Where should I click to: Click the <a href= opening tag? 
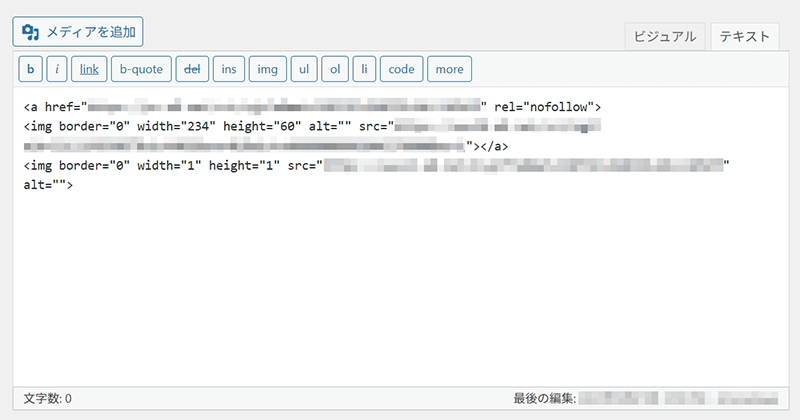[x=55, y=107]
